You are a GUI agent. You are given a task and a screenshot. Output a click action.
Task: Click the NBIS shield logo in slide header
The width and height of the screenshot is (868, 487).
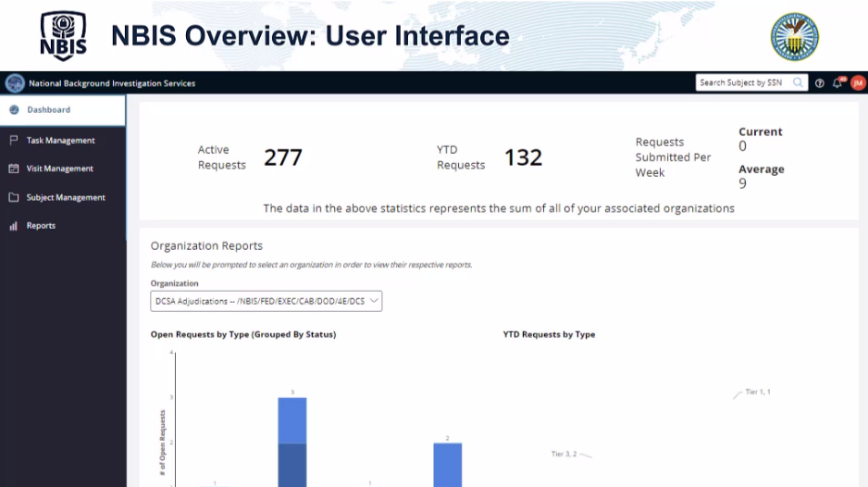[64, 35]
